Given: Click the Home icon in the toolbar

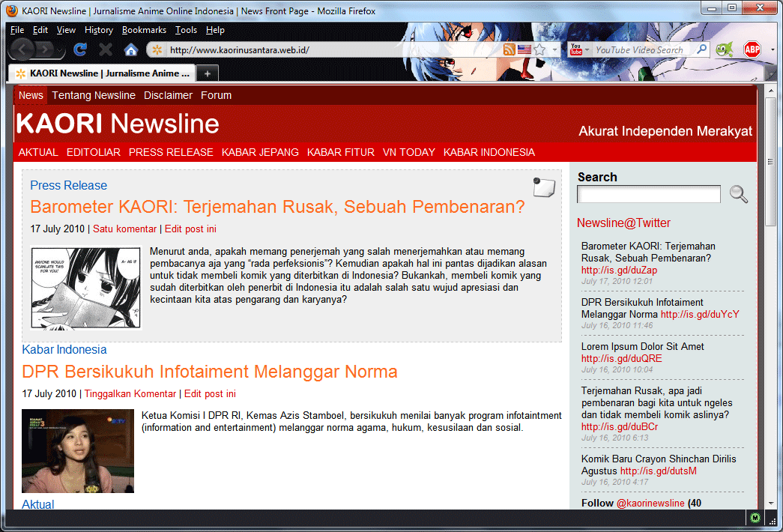Looking at the screenshot, I should (131, 50).
